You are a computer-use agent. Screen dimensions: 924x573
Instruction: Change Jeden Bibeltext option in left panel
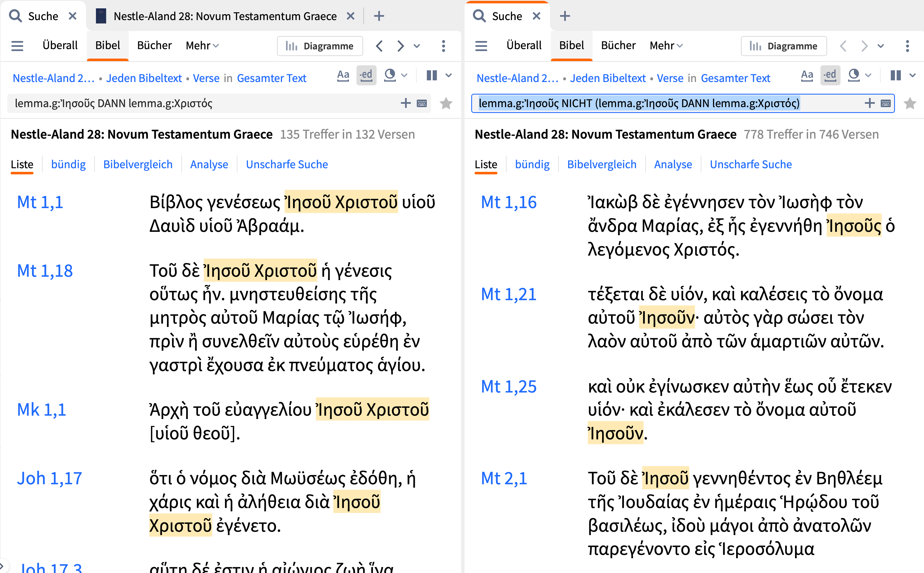[144, 78]
